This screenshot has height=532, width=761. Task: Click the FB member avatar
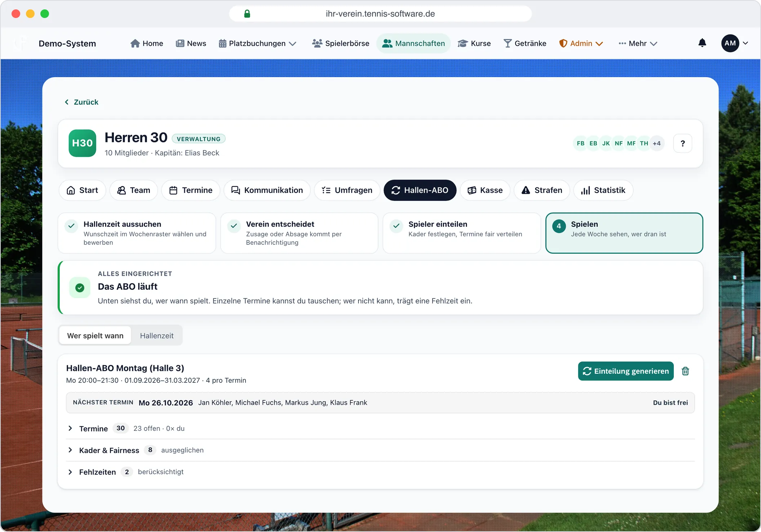(x=580, y=143)
